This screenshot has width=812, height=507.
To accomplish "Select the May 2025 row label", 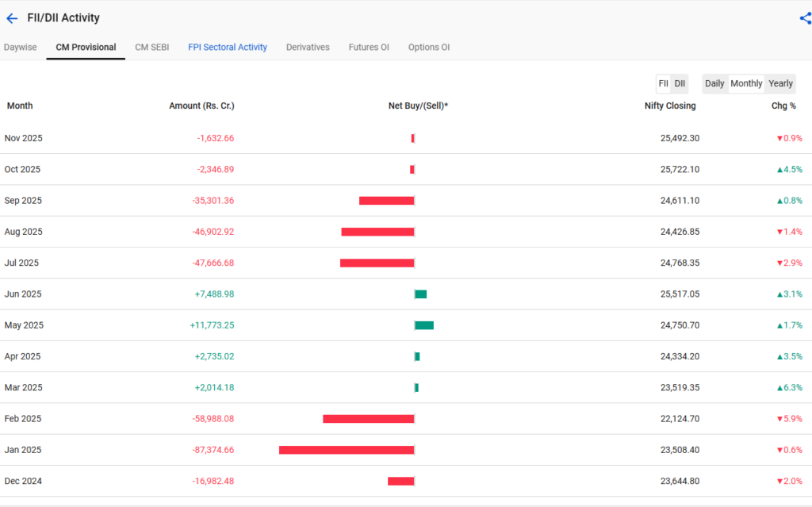I will [24, 325].
